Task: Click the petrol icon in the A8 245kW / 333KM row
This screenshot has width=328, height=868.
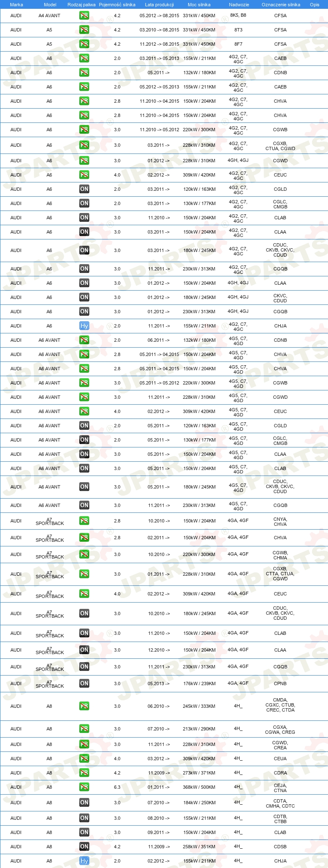Action: (84, 706)
